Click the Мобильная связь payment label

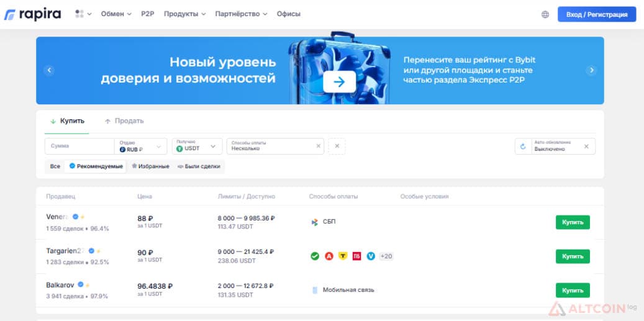(348, 290)
